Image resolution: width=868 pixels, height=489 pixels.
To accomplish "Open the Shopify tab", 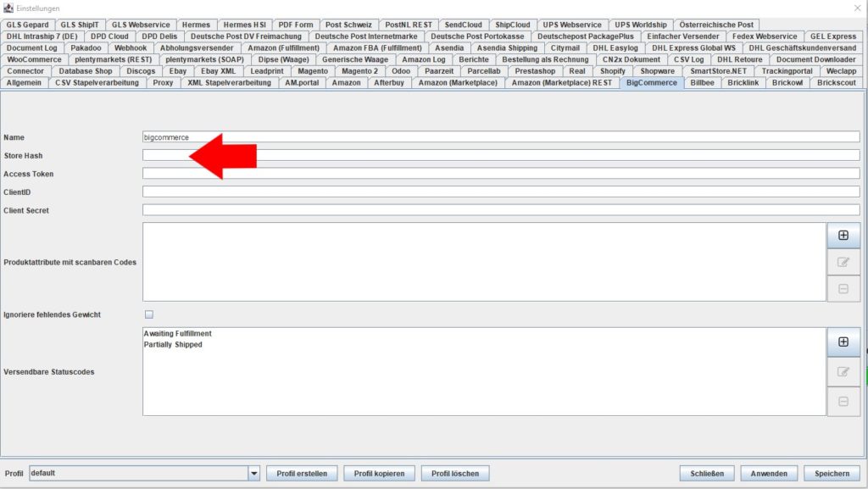I will pyautogui.click(x=613, y=71).
